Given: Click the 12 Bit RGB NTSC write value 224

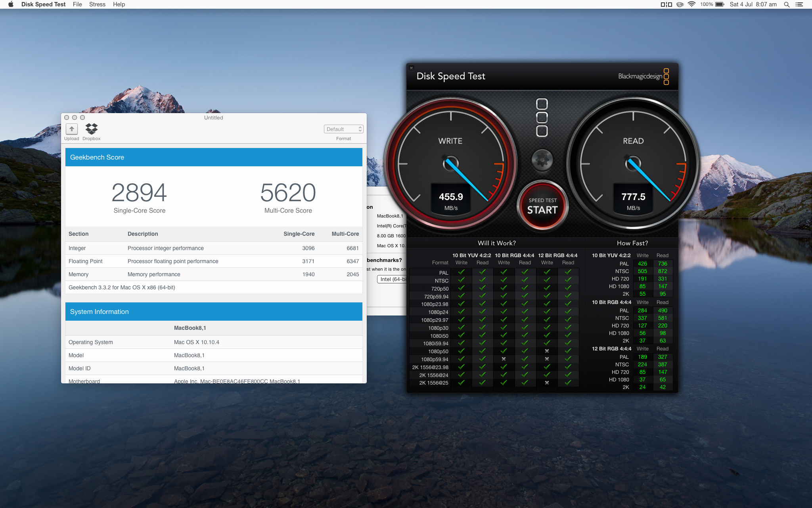Looking at the screenshot, I should pyautogui.click(x=642, y=364).
